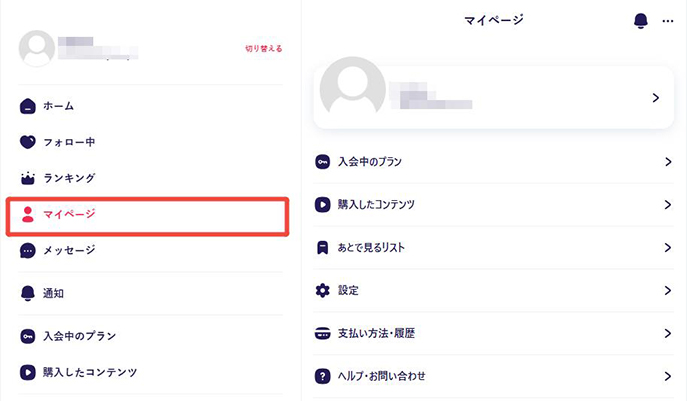Open 設定 label in right panel

348,290
